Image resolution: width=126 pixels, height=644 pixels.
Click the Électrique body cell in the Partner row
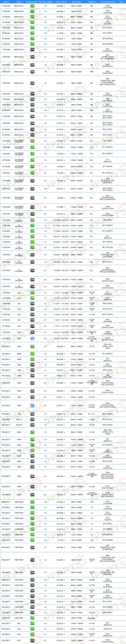coord(92,618)
